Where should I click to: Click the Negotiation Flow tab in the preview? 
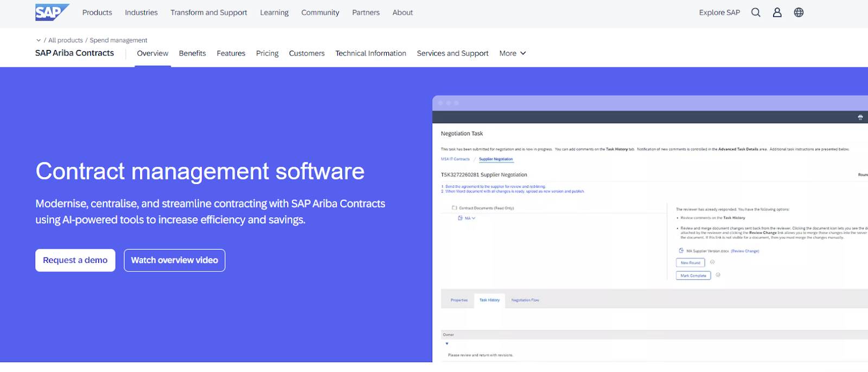pyautogui.click(x=525, y=300)
